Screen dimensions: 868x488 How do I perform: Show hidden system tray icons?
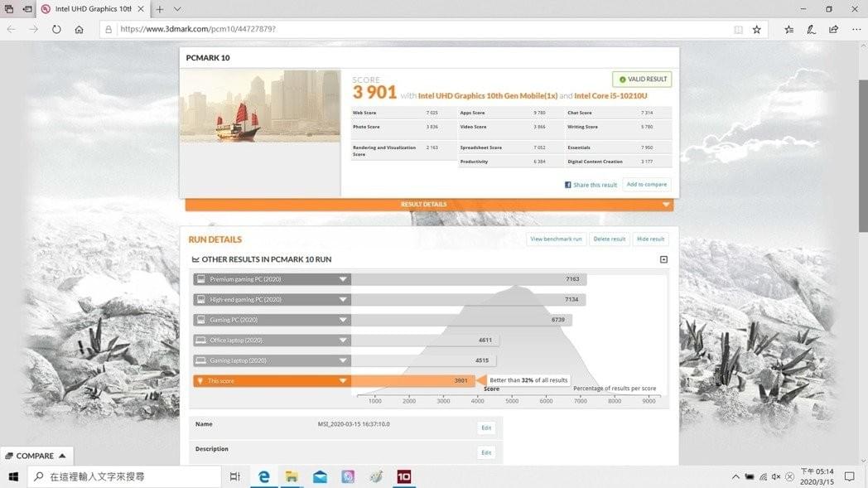pyautogui.click(x=735, y=477)
